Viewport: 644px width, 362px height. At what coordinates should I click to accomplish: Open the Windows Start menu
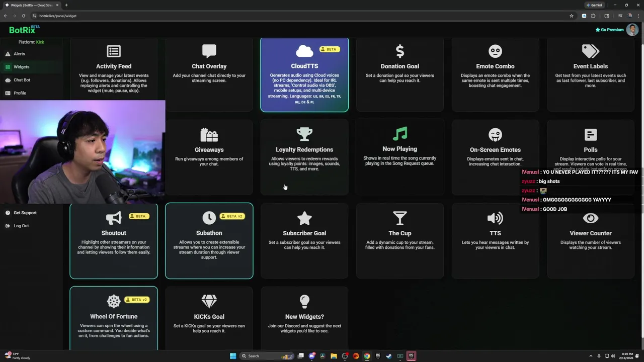click(233, 356)
